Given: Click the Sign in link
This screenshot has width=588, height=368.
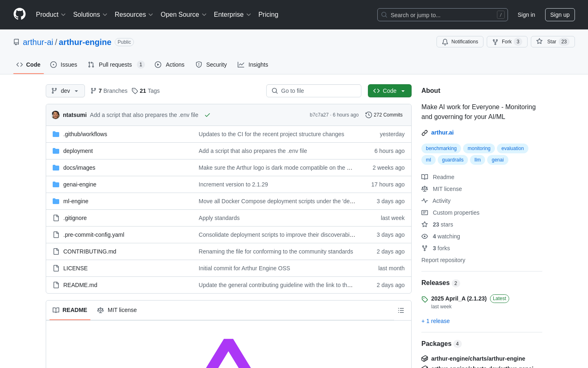Looking at the screenshot, I should [526, 15].
